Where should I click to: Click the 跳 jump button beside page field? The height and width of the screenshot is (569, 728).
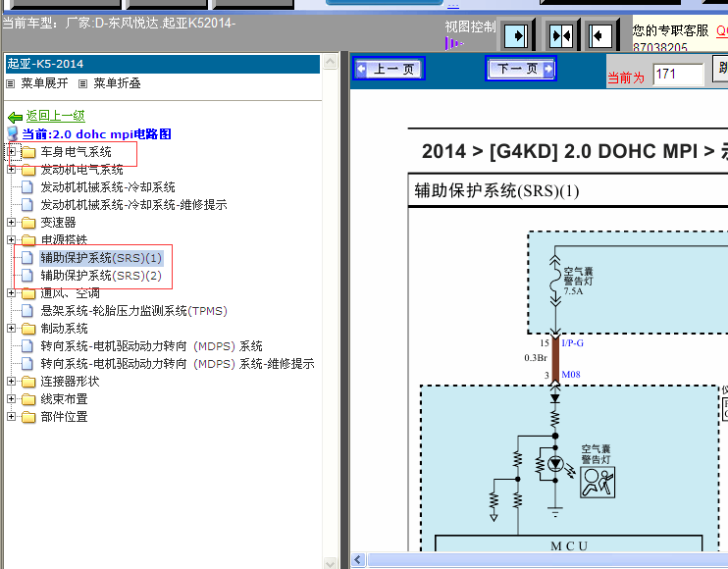720,69
